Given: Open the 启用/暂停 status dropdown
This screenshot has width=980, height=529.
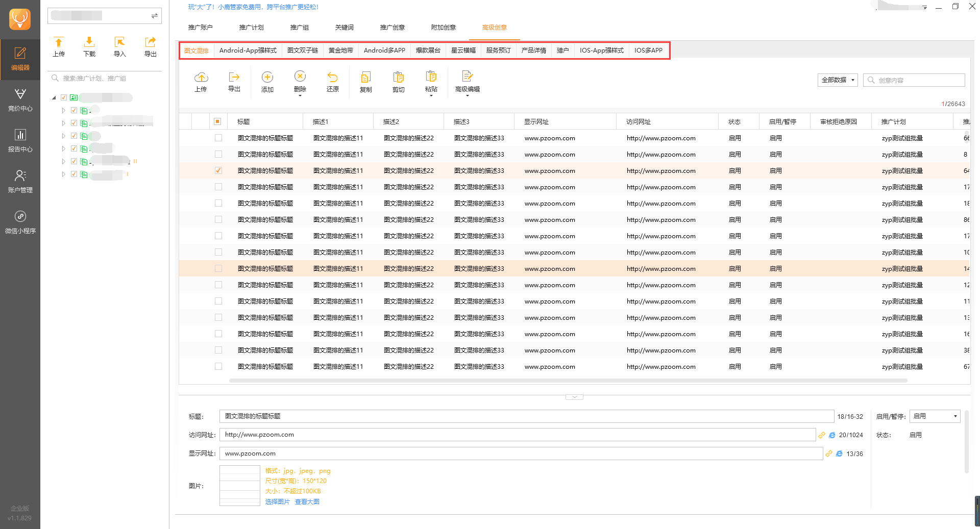Looking at the screenshot, I should click(935, 416).
